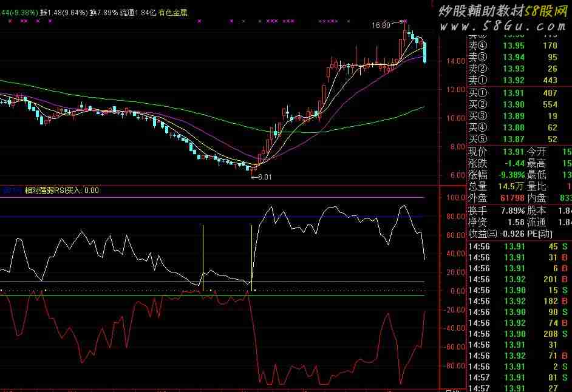
Task: Click the latest cyan candlestick on the chart
Action: [x=424, y=52]
